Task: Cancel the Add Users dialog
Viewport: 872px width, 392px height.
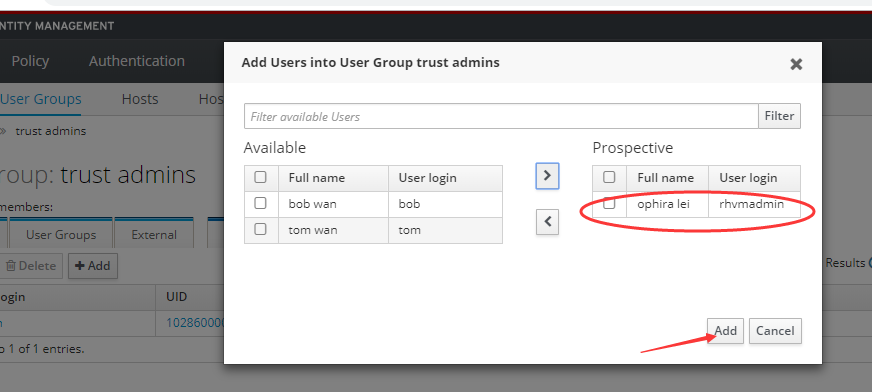Action: [x=775, y=331]
